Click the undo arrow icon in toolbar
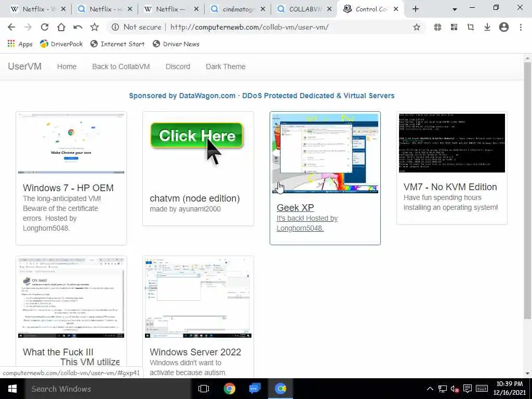 (x=78, y=27)
